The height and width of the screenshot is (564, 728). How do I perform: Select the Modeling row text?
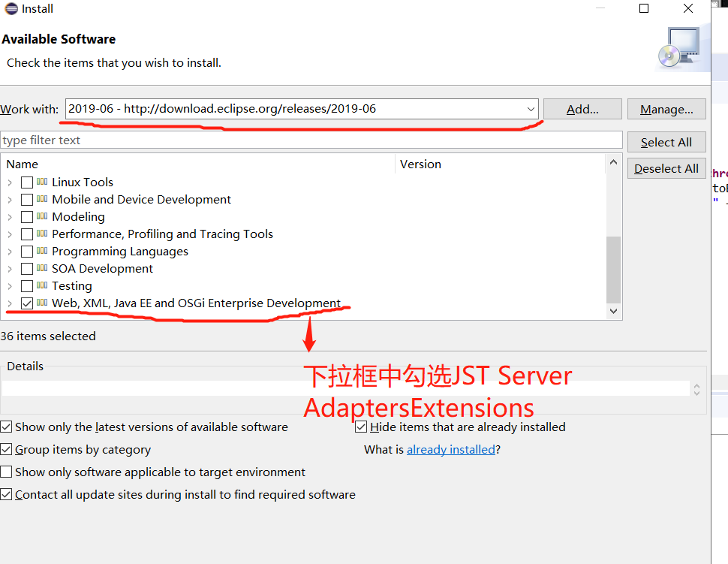(x=79, y=217)
